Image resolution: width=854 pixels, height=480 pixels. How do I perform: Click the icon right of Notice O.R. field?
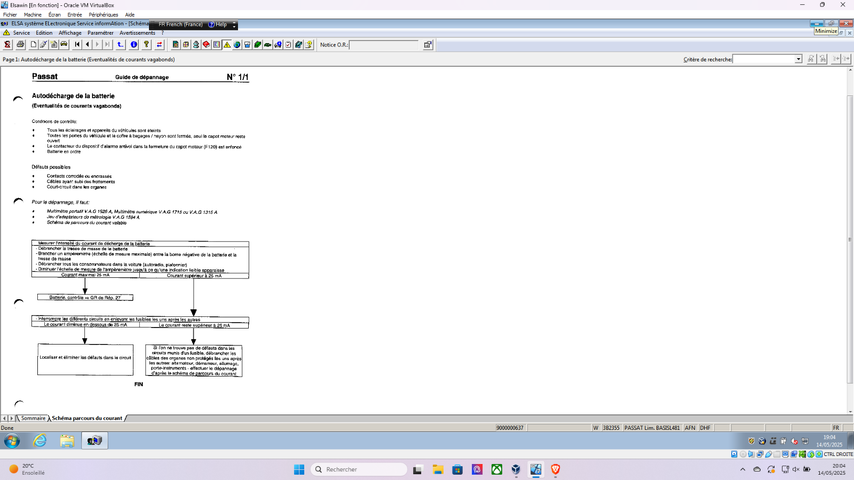tap(428, 45)
